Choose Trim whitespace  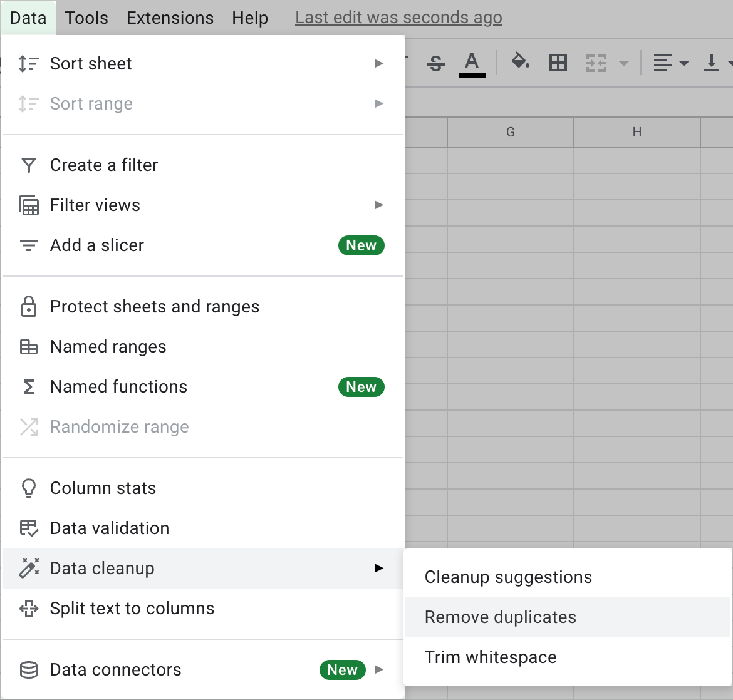[491, 657]
